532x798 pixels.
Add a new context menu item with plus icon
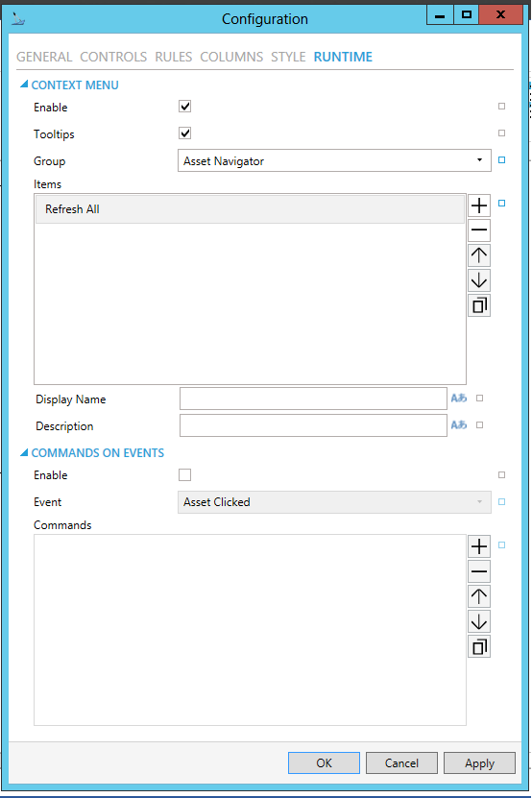coord(479,206)
